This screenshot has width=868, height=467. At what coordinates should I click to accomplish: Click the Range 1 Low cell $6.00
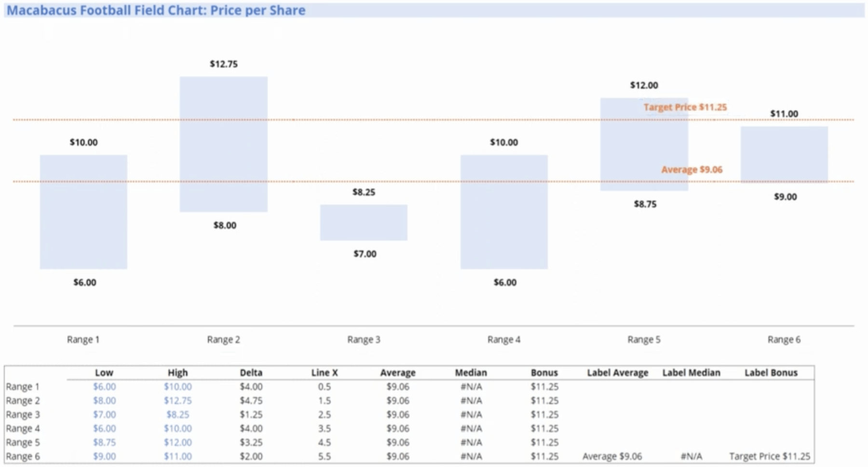point(104,386)
